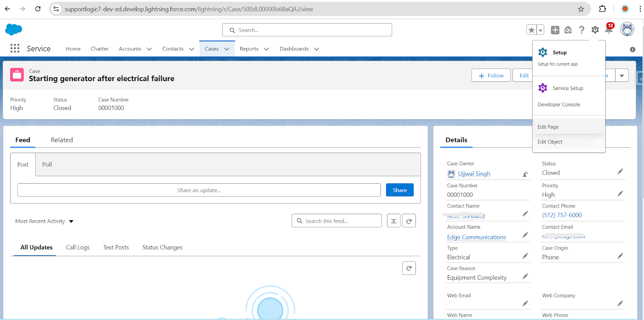The width and height of the screenshot is (644, 320).
Task: Click the Case record briefcase icon
Action: click(17, 75)
